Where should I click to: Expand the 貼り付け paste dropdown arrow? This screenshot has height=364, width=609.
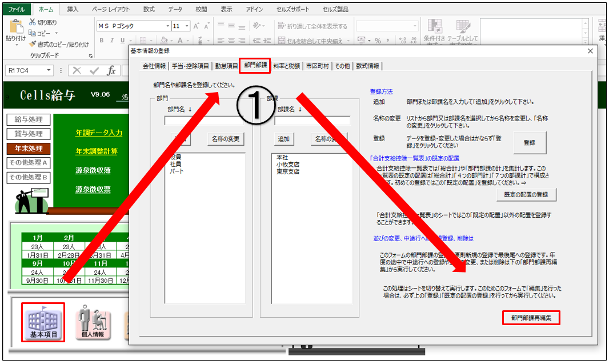pyautogui.click(x=17, y=45)
